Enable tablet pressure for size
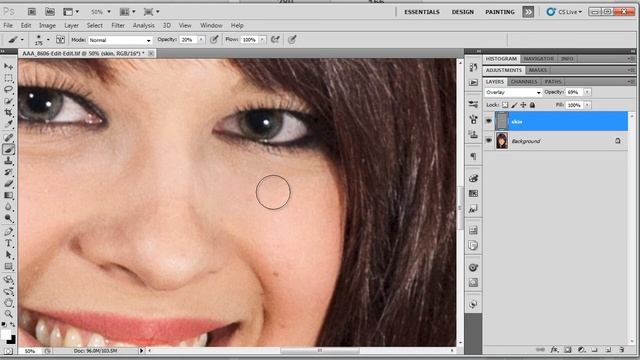 coord(292,40)
